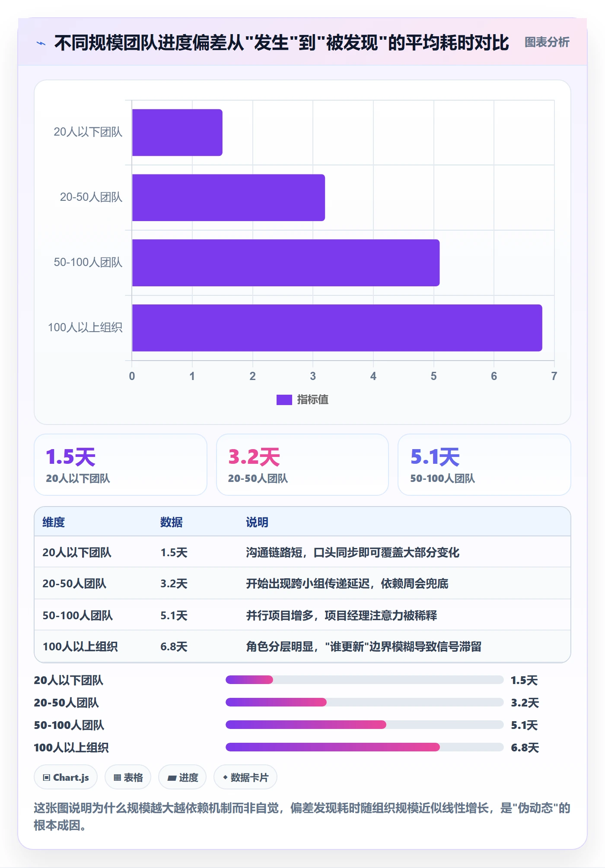Click the 图表分析 label in header
This screenshot has height=868, width=605.
[547, 42]
